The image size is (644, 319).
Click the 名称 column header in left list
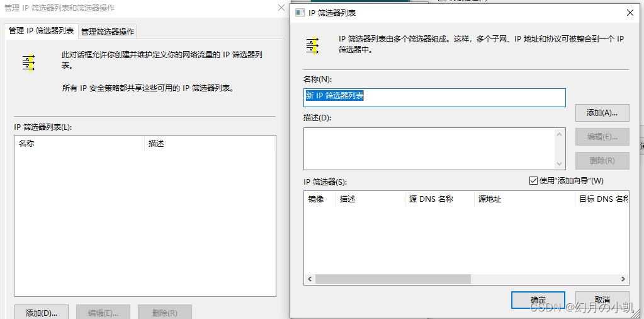tap(79, 144)
